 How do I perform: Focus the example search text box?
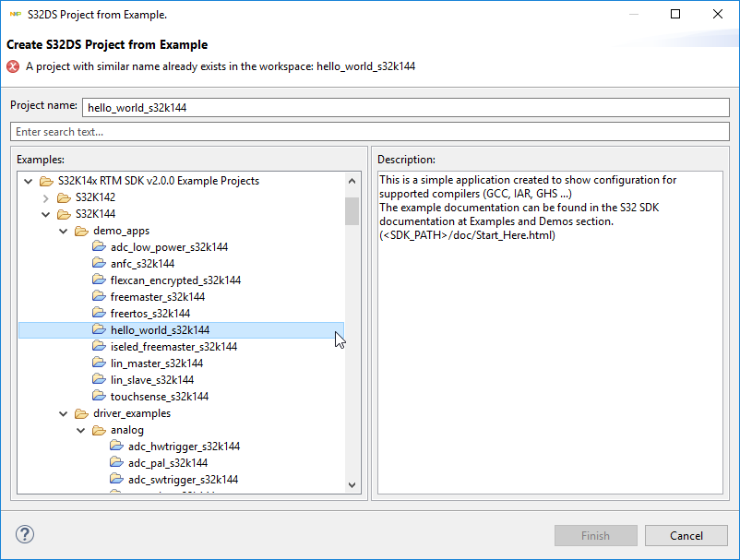click(369, 132)
